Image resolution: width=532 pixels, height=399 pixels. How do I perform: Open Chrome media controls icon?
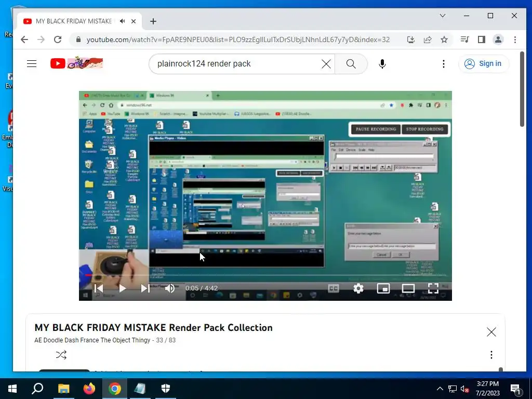click(x=465, y=39)
